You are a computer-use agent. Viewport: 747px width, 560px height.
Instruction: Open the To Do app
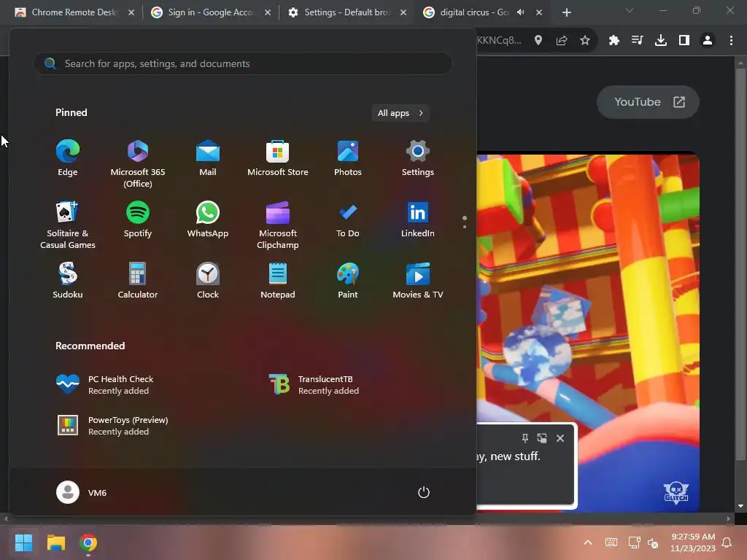[x=348, y=220]
